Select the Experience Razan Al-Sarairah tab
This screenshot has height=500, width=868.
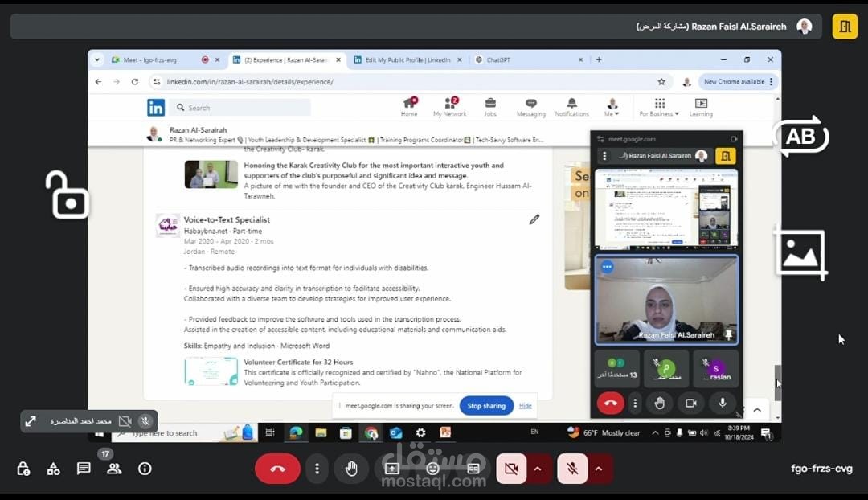pos(287,59)
